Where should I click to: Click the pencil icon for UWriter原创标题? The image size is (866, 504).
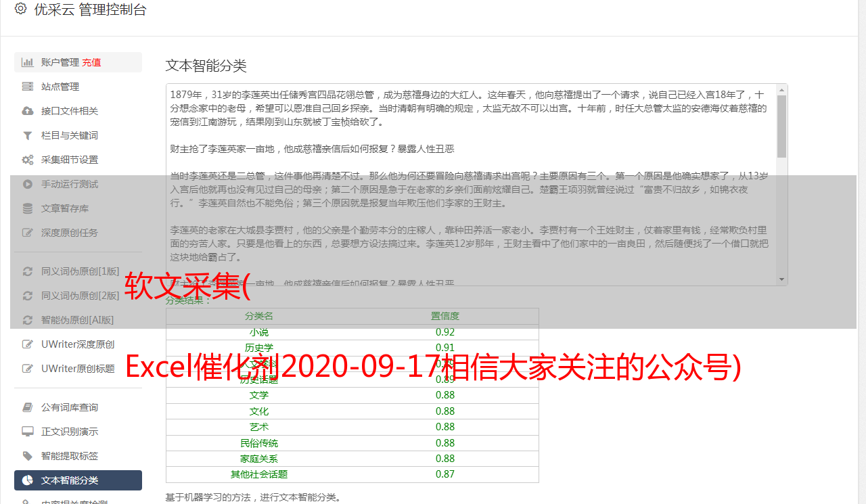(x=28, y=369)
